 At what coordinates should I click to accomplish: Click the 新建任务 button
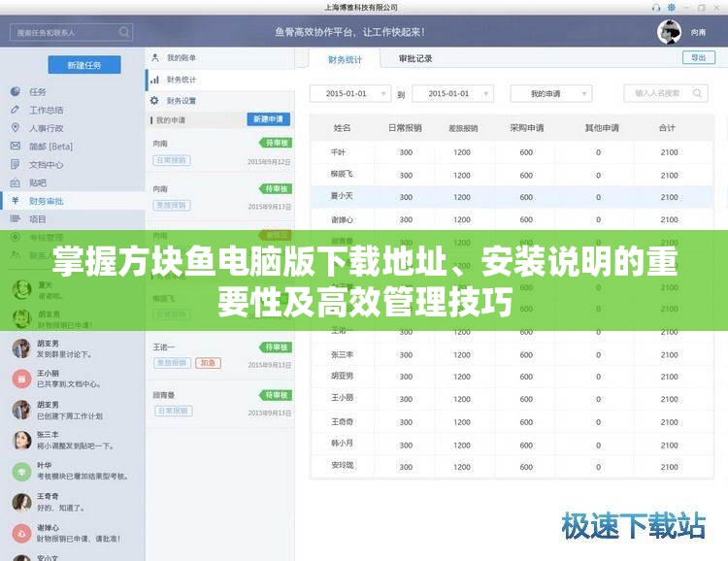tap(84, 65)
